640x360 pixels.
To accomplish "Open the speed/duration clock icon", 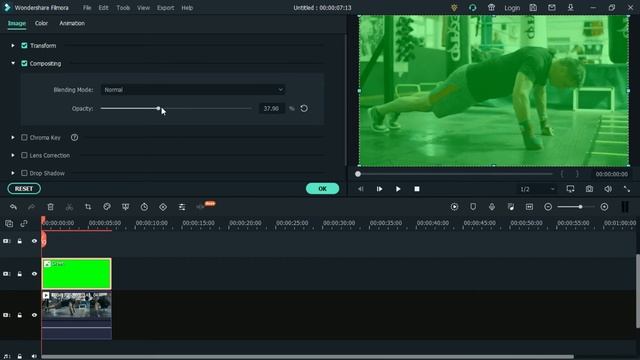I will click(144, 207).
